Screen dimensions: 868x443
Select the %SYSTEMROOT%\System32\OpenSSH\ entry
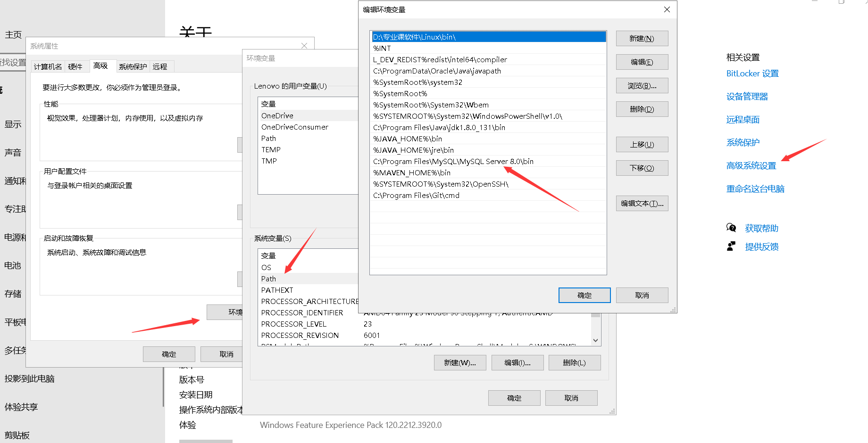tap(488, 184)
